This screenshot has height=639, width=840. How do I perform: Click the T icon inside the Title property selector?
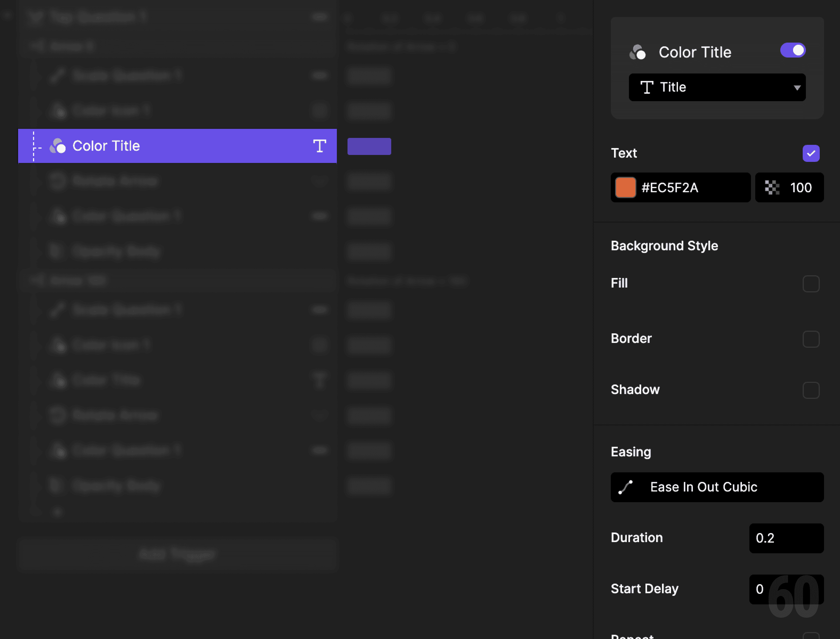[x=647, y=87]
